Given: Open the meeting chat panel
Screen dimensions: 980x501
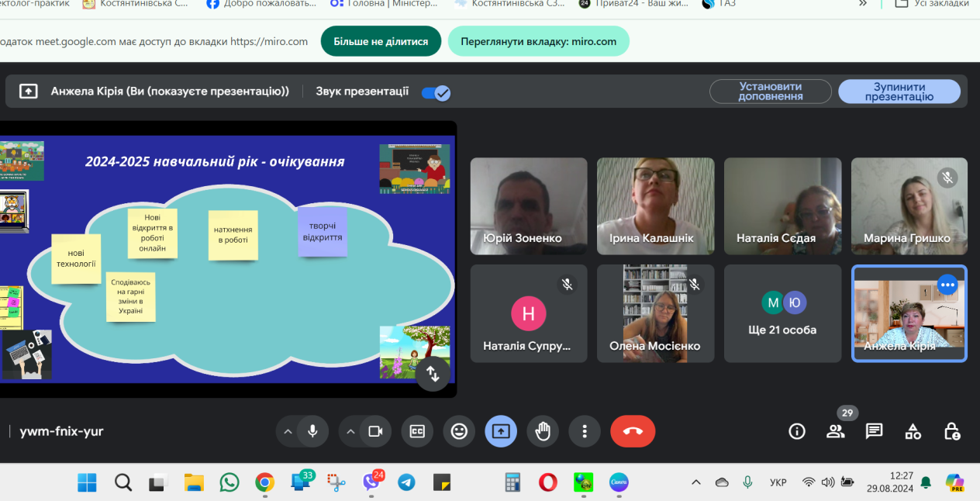Looking at the screenshot, I should 875,431.
